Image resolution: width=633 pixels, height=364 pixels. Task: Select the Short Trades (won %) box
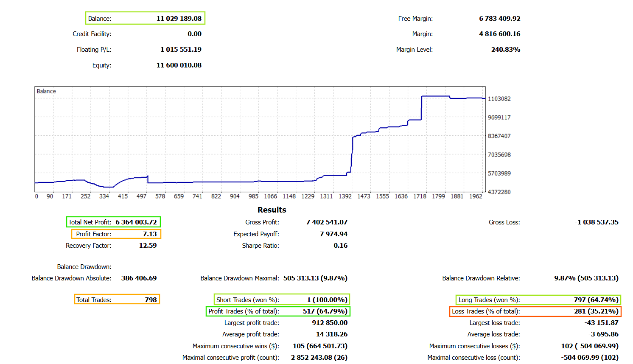click(x=282, y=300)
